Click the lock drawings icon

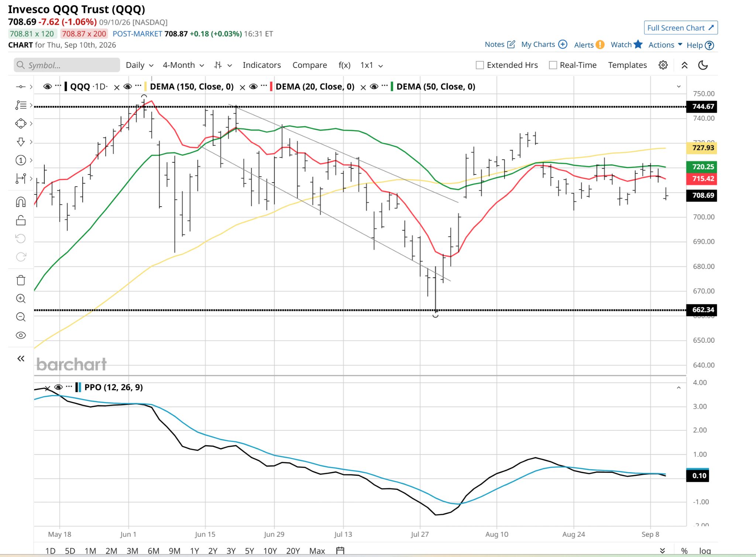point(21,220)
